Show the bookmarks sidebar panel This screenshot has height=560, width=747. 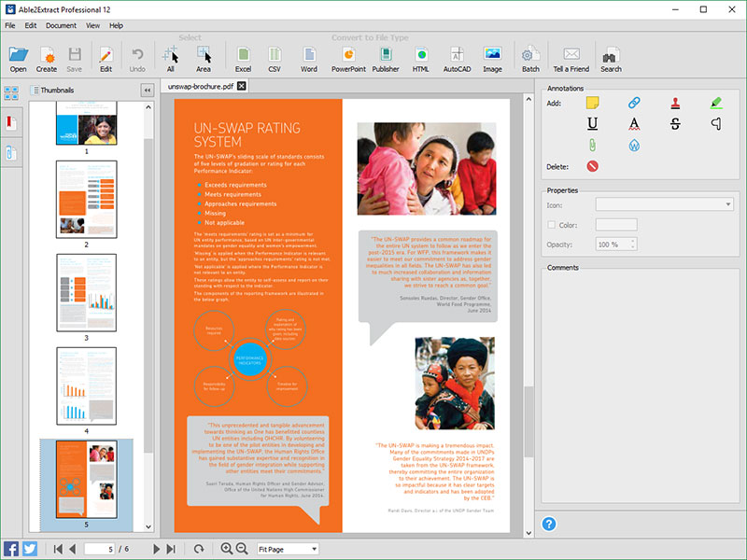tap(11, 123)
